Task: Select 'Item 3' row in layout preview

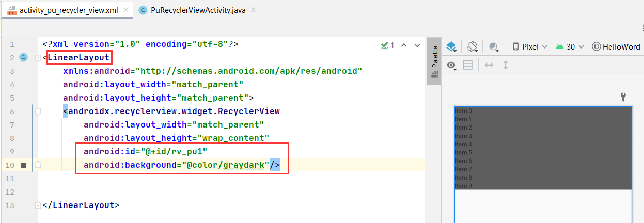Action: click(543, 136)
